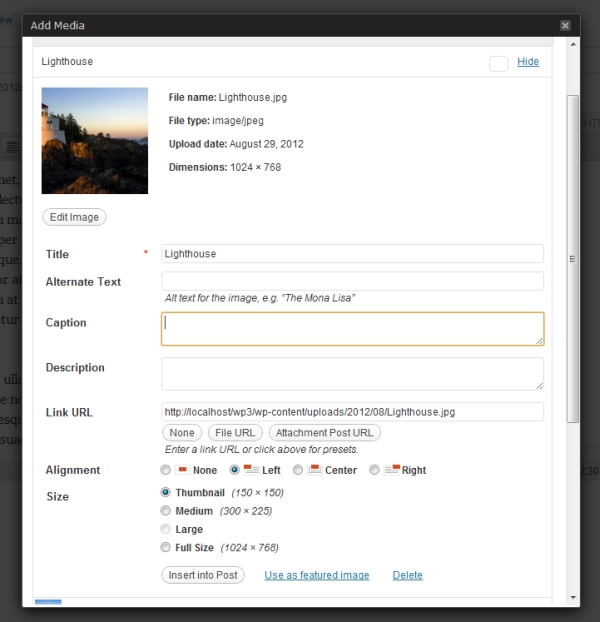Click Insert into Post button

click(203, 575)
